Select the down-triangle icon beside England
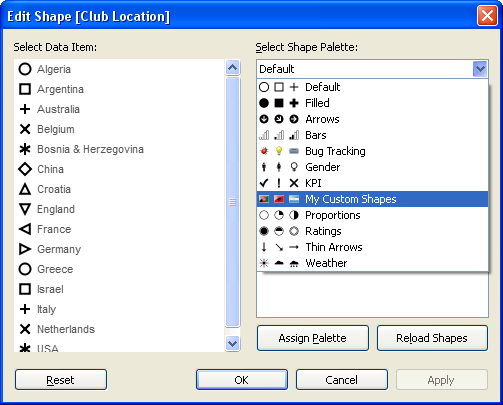This screenshot has width=503, height=405. pos(25,209)
